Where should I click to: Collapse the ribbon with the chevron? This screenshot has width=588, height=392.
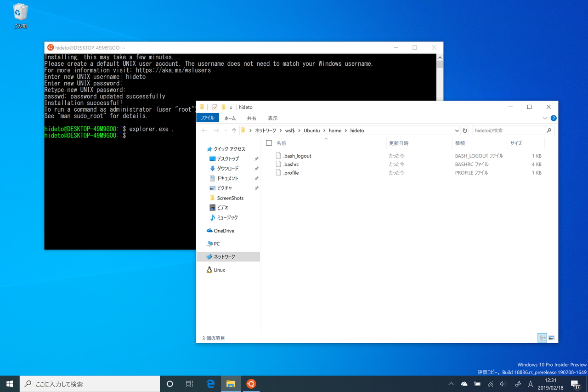[545, 118]
